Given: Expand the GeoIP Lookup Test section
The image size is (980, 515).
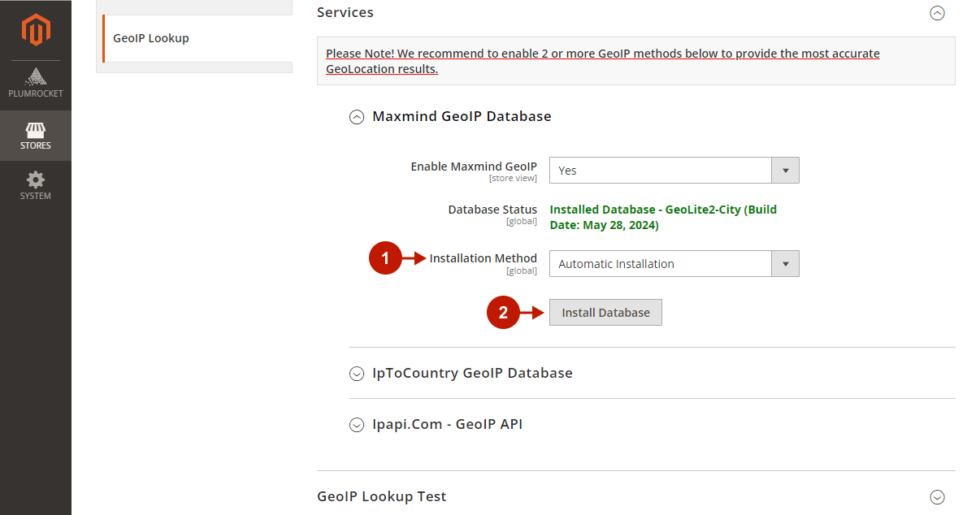Looking at the screenshot, I should (937, 497).
